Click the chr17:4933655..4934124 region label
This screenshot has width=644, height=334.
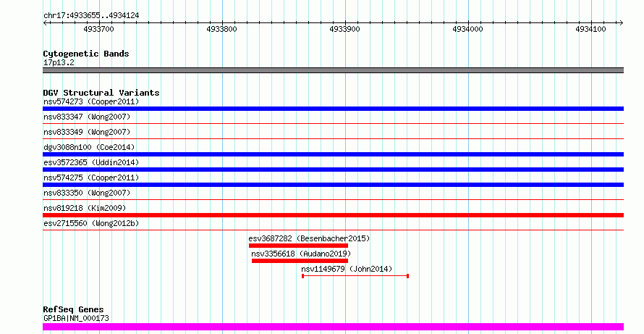[91, 16]
